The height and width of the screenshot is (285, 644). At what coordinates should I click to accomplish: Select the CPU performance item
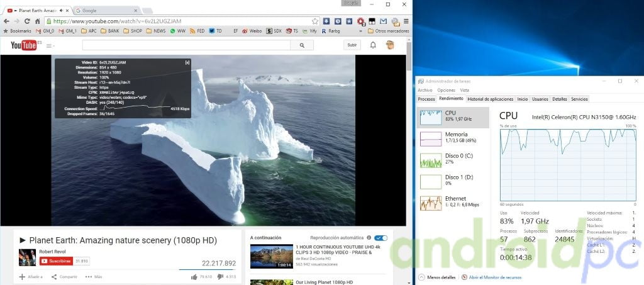[453, 118]
